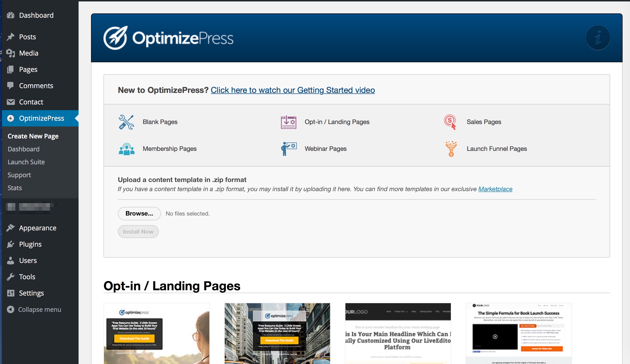Click the Sales Pages target icon
Viewport: 630px width, 364px height.
point(450,122)
